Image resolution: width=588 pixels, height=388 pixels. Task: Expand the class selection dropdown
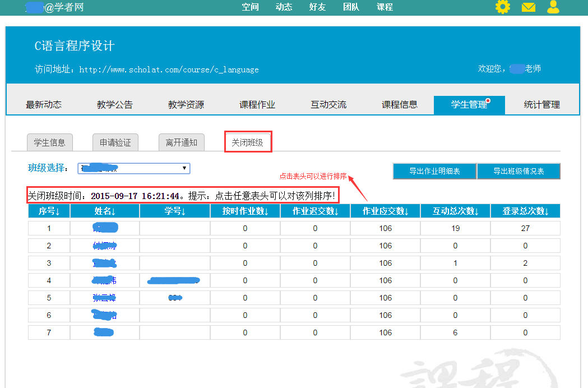(x=133, y=168)
